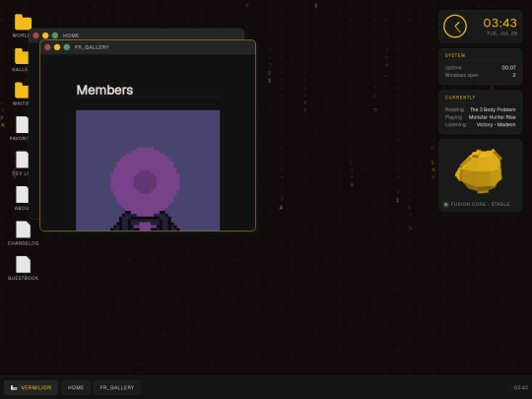Close the FR_GALLERY window with red button
The width and height of the screenshot is (532, 399).
[x=47, y=47]
